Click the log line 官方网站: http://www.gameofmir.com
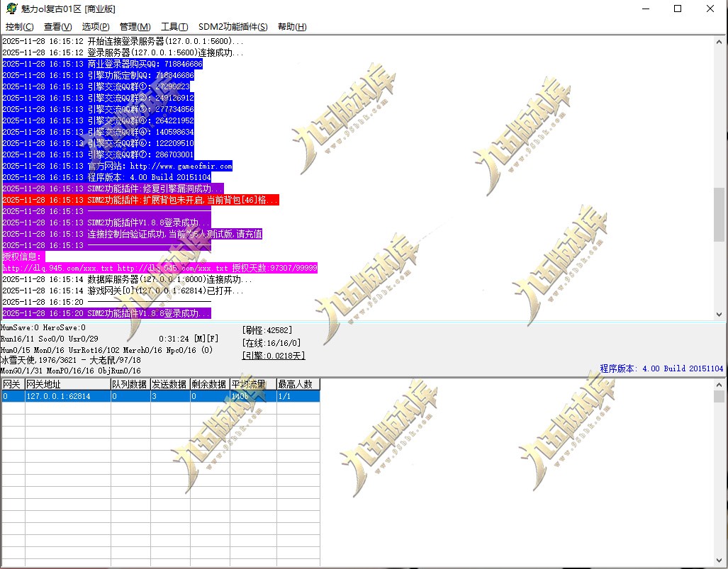 (x=118, y=166)
